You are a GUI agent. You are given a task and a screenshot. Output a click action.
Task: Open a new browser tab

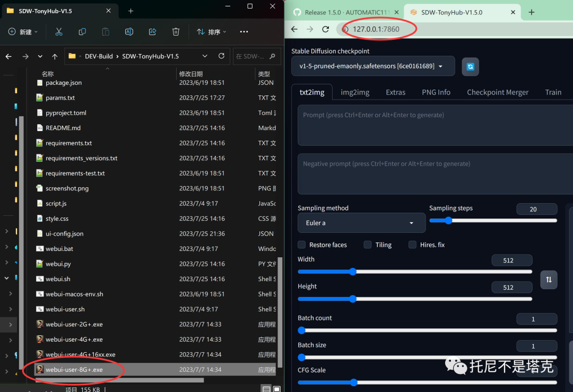point(532,12)
